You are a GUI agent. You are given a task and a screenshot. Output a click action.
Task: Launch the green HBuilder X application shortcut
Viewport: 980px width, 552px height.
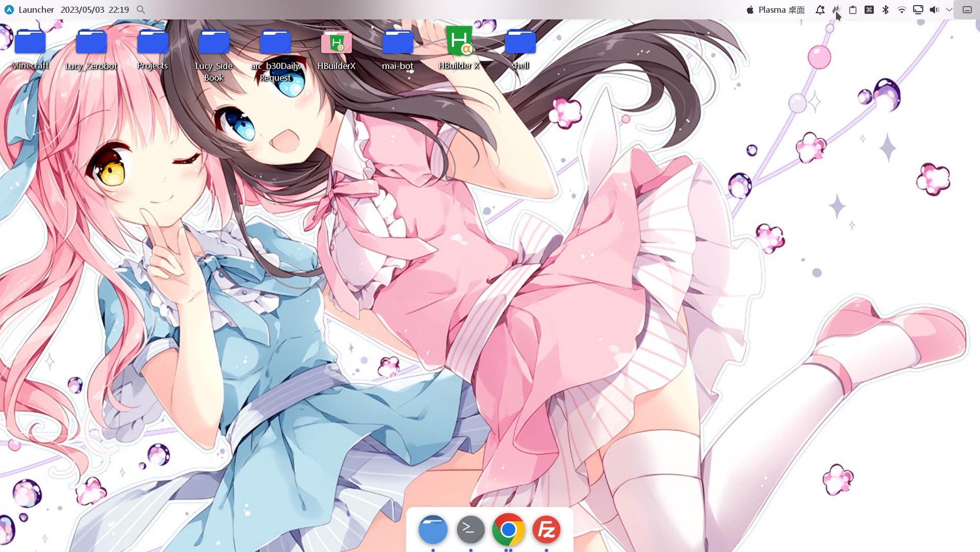click(x=459, y=41)
